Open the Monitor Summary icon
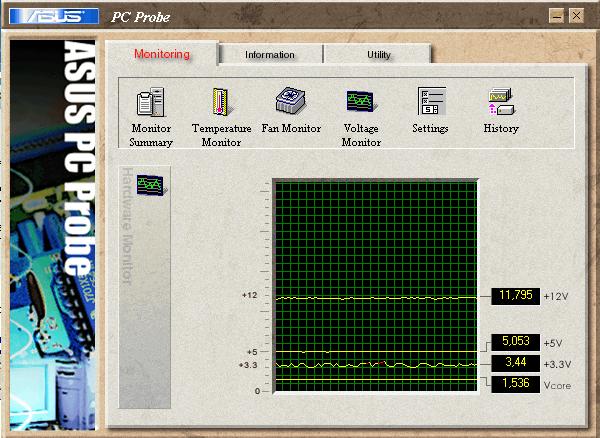 coord(151,102)
